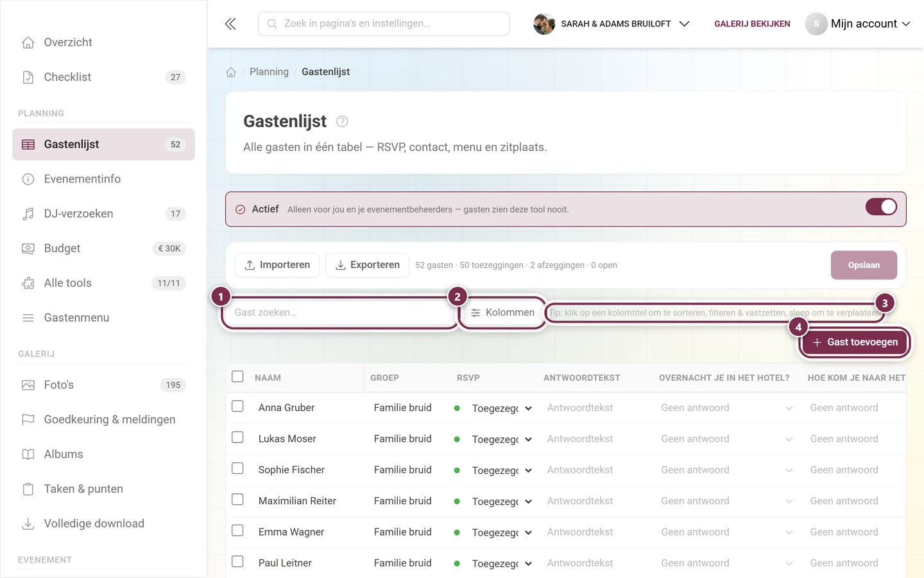
Task: Click the Overzicht home icon in sidebar
Action: [x=28, y=42]
